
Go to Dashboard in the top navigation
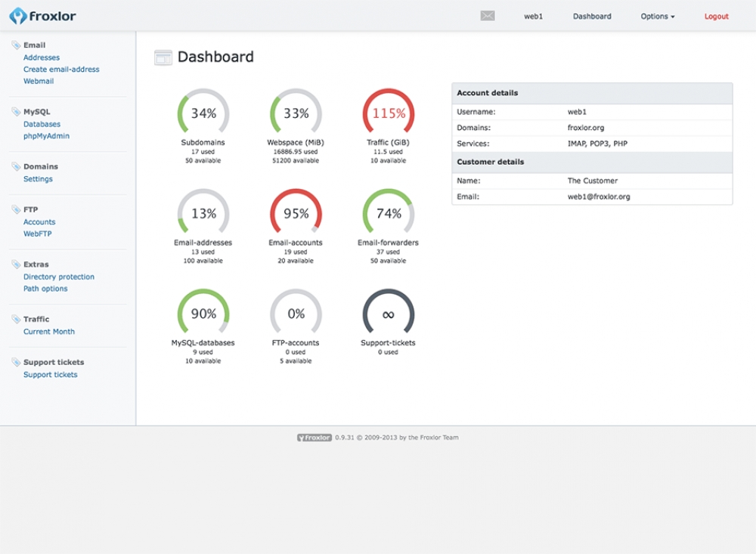coord(592,17)
